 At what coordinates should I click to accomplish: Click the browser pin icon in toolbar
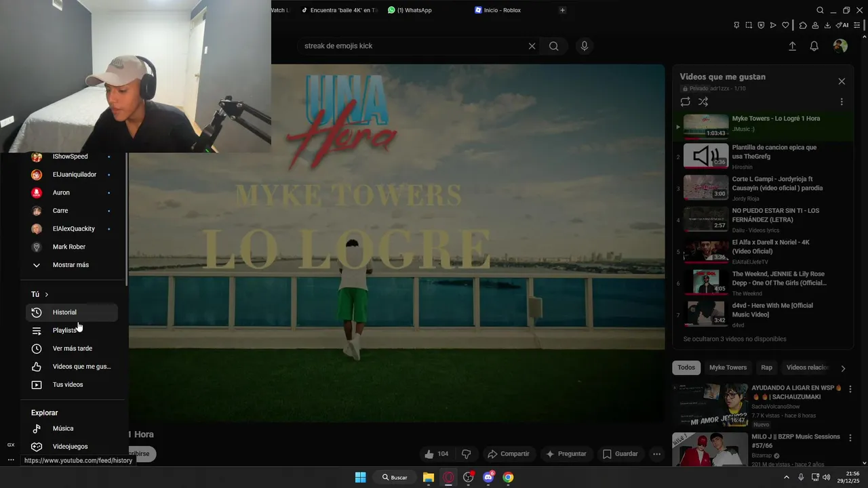click(736, 25)
